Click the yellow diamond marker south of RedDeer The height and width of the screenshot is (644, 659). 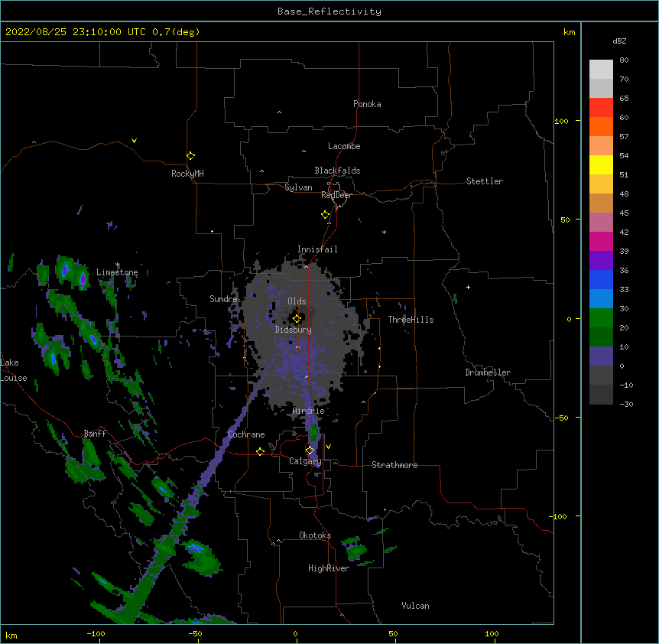tap(325, 215)
